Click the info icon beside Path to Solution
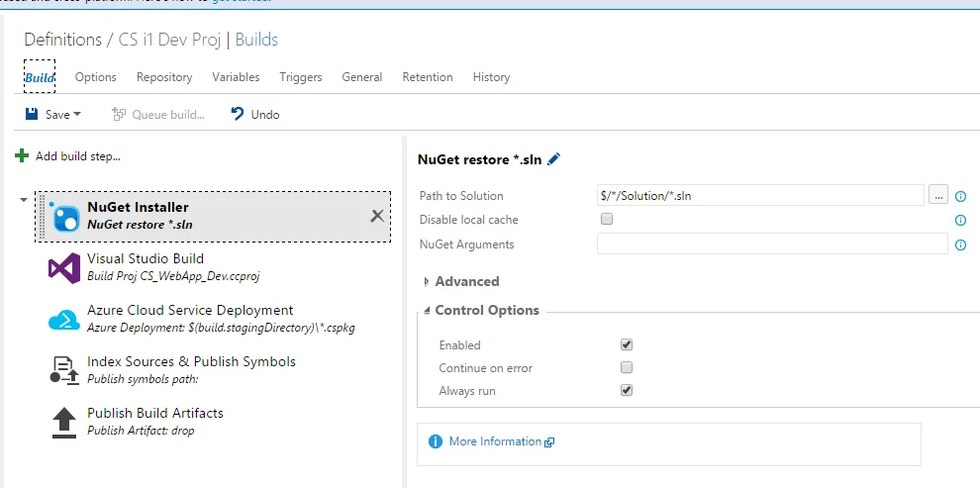 (x=960, y=196)
